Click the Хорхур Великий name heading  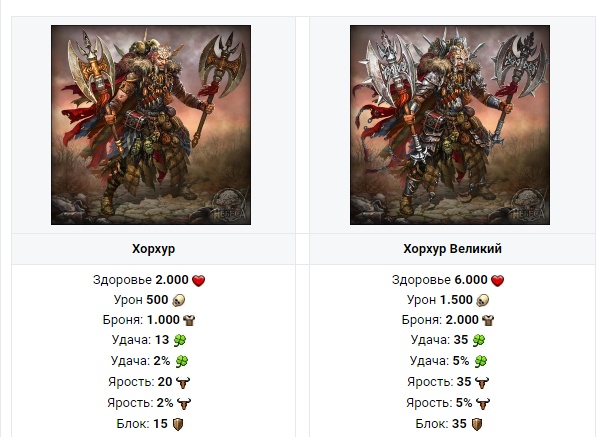tap(452, 249)
